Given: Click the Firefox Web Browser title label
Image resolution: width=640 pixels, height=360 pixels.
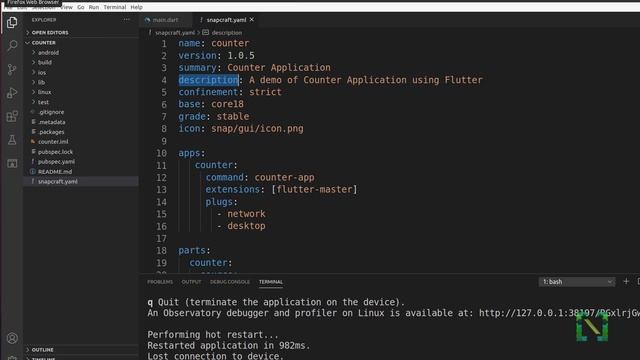Looking at the screenshot, I should coord(33,2).
